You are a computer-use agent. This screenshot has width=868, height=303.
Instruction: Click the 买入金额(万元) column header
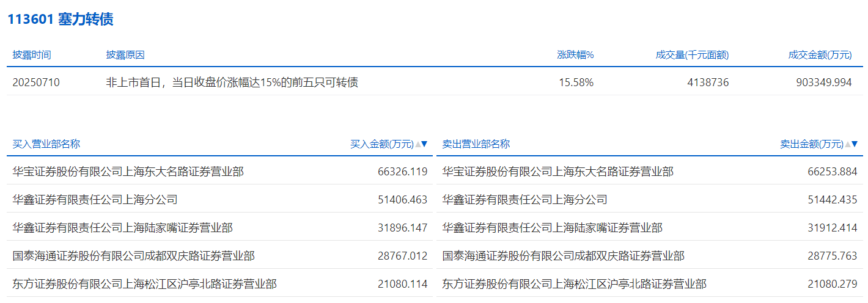tap(381, 145)
